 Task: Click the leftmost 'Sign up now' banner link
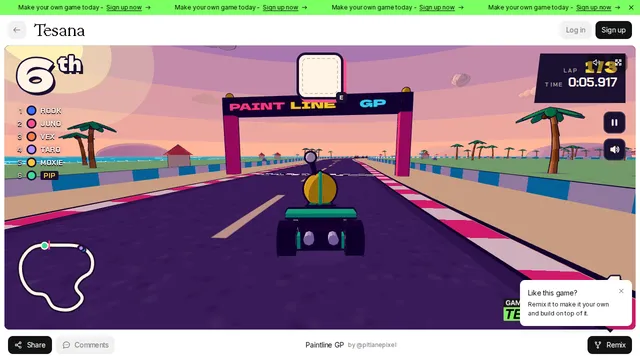124,7
